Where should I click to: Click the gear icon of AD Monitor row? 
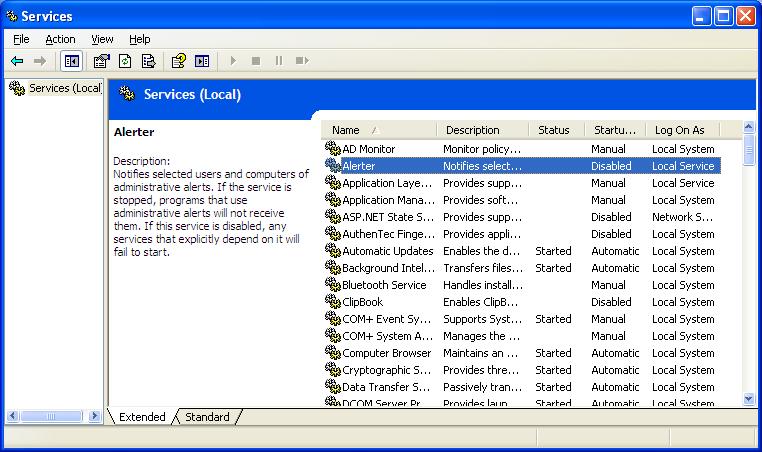333,148
